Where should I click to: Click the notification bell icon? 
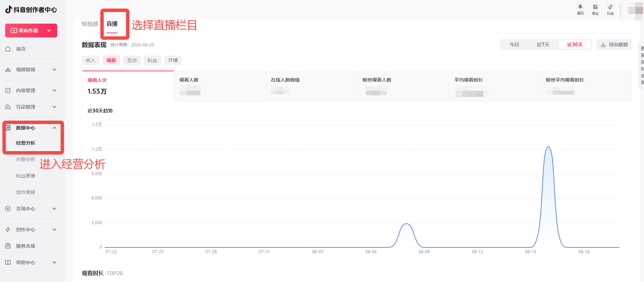coord(580,7)
